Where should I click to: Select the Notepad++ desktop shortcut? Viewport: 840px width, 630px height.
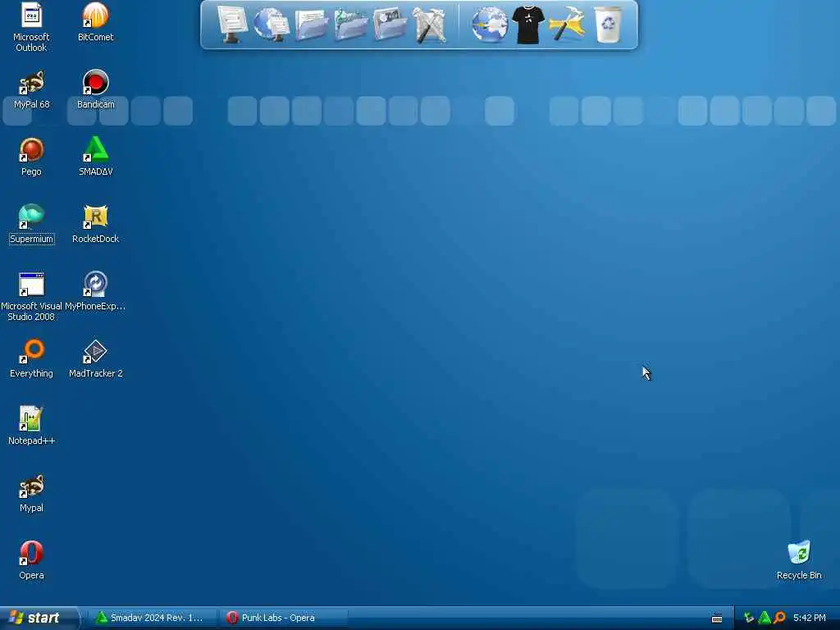[31, 427]
